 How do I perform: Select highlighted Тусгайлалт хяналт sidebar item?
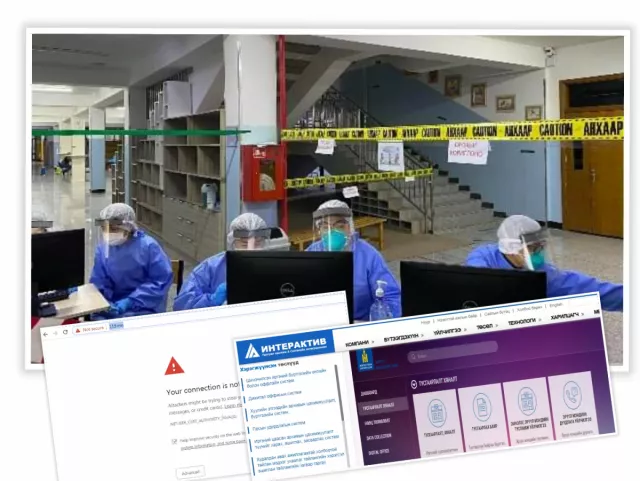pos(381,405)
